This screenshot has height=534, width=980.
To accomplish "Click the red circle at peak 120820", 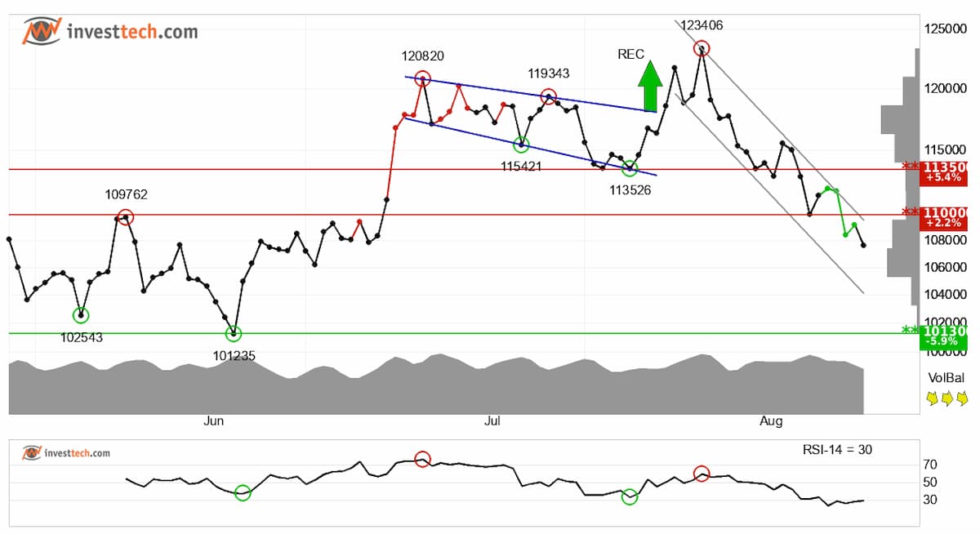I will [x=422, y=79].
